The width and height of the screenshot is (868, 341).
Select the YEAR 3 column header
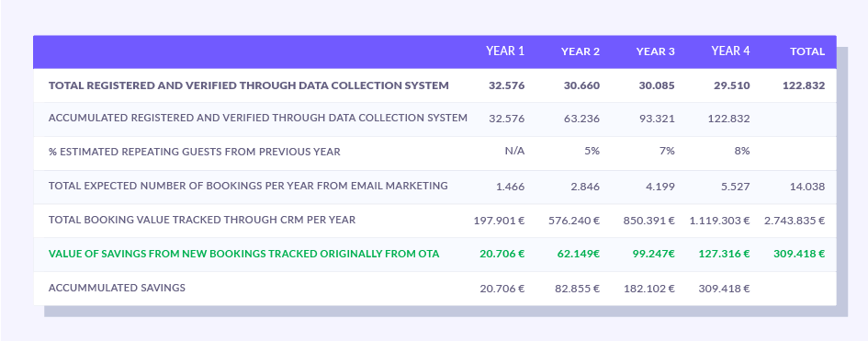tap(656, 51)
